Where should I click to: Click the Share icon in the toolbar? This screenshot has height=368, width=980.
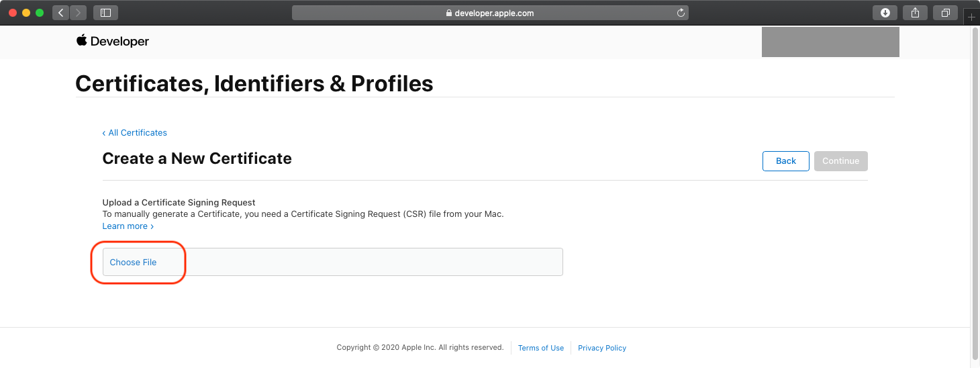(x=915, y=13)
